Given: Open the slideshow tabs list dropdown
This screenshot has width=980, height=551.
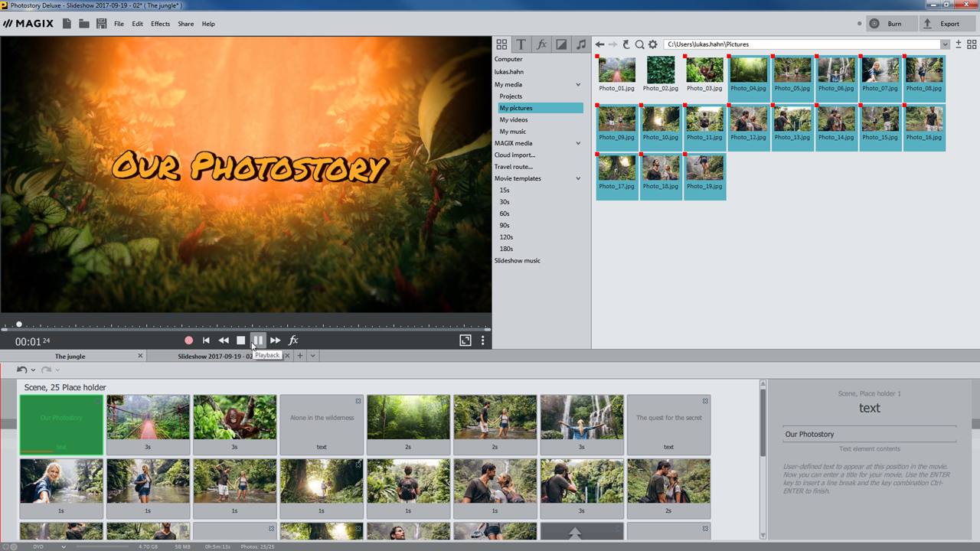Looking at the screenshot, I should [312, 356].
